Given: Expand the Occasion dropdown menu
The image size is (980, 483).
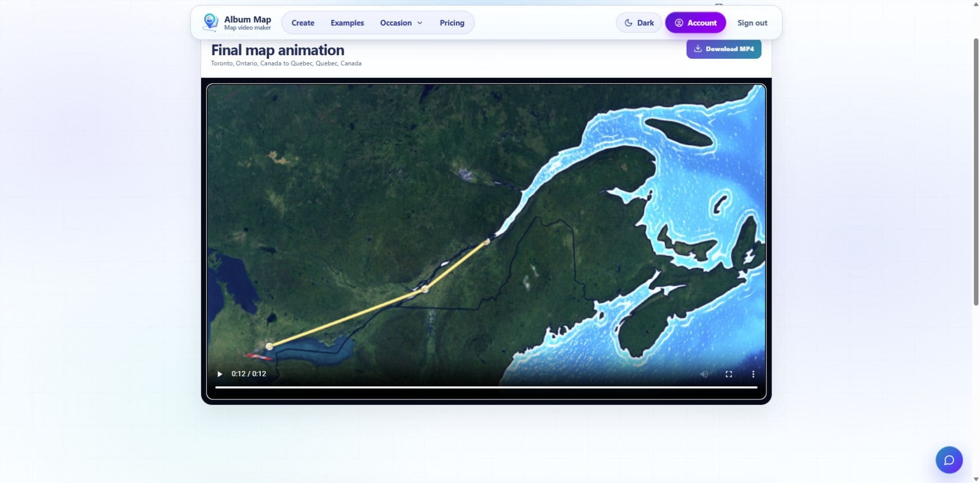Looking at the screenshot, I should point(401,23).
